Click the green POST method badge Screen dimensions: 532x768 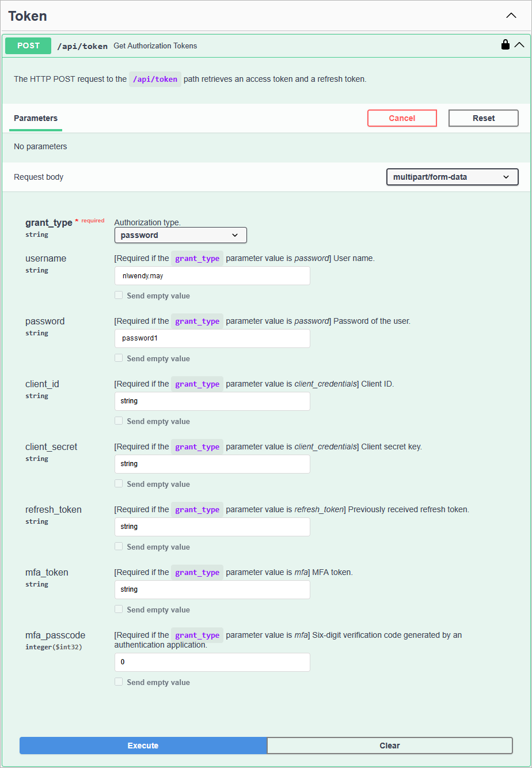click(28, 45)
